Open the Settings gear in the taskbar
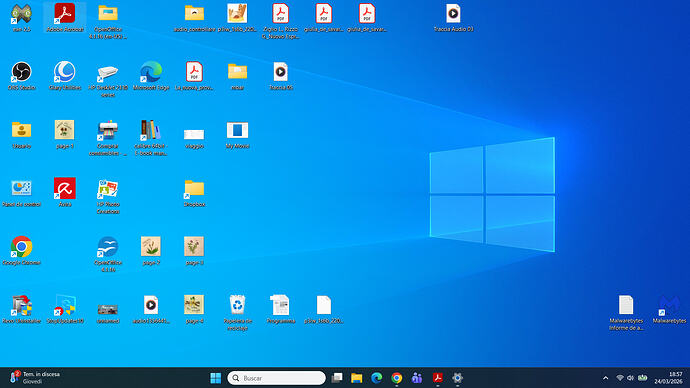 click(x=457, y=378)
